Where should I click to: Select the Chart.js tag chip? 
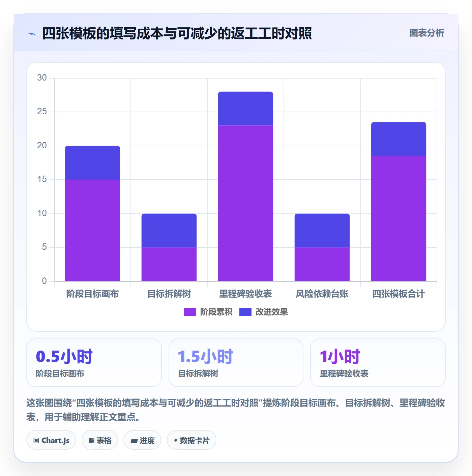click(51, 440)
